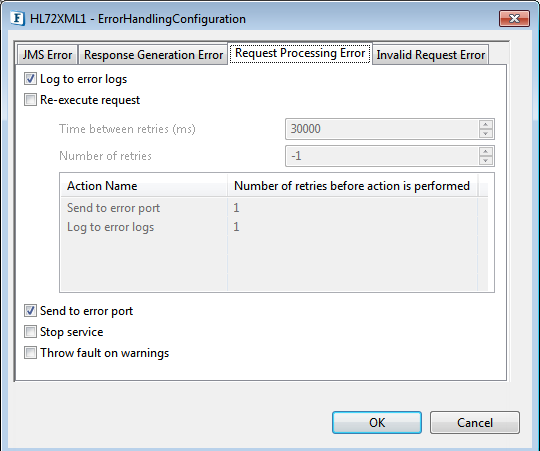Click the Time between retries field showing 30000
Screen dimensions: 540x451
pos(382,129)
